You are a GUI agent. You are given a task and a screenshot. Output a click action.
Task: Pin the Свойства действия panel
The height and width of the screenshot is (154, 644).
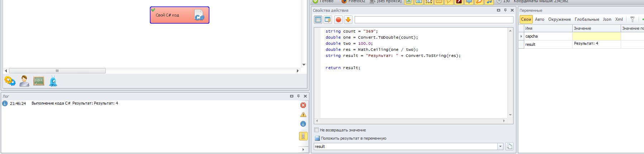[x=505, y=10]
